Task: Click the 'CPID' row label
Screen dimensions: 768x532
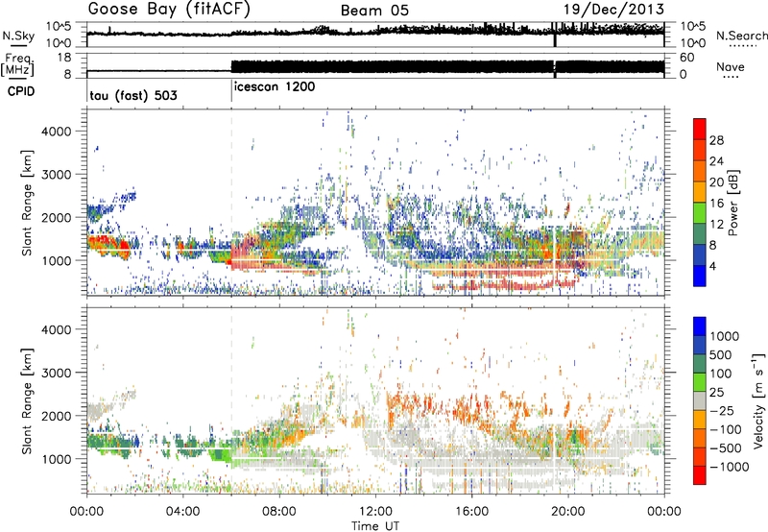Action: (x=21, y=91)
